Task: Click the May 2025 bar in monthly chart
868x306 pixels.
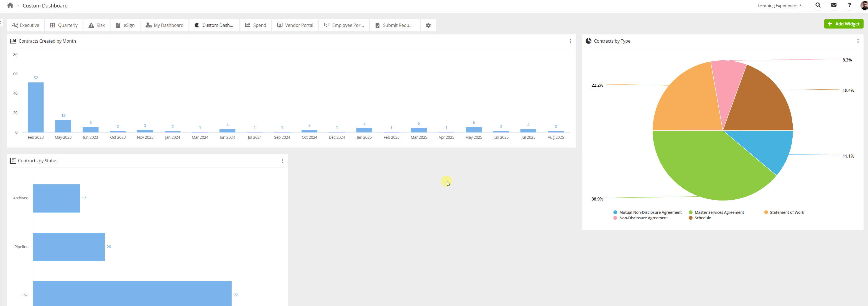Action: point(473,130)
